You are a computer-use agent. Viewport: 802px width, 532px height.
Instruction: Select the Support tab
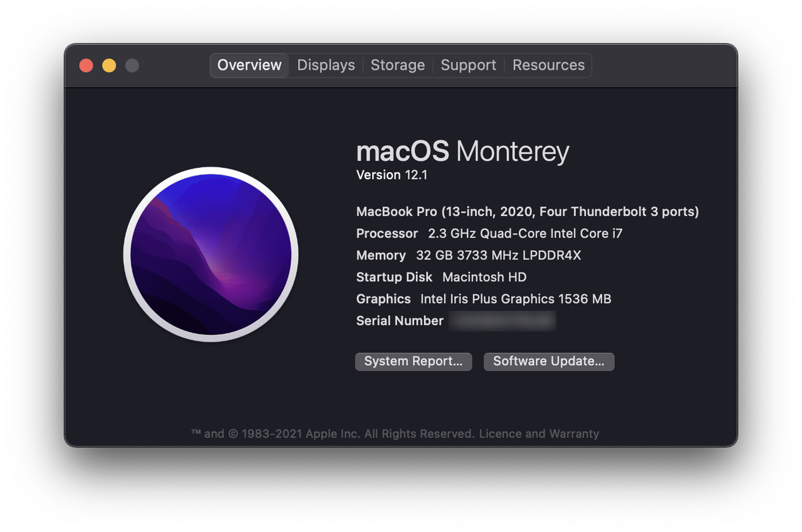point(468,65)
